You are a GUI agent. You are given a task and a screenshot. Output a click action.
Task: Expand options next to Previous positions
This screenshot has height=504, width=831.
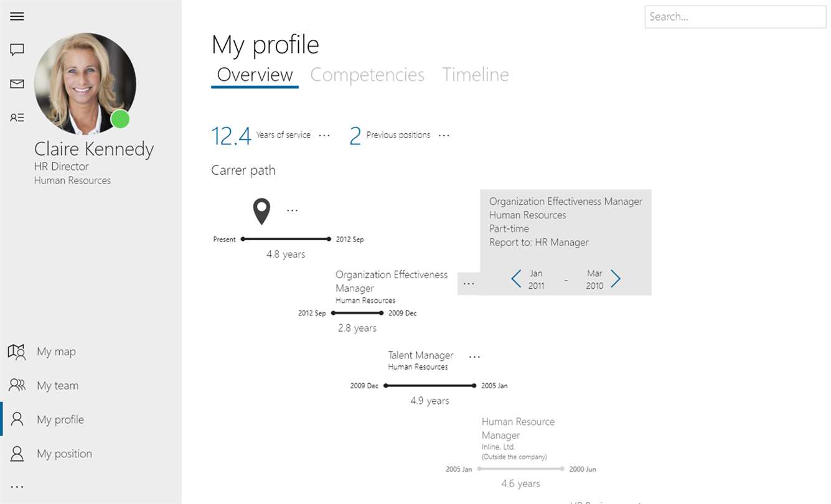pyautogui.click(x=444, y=135)
